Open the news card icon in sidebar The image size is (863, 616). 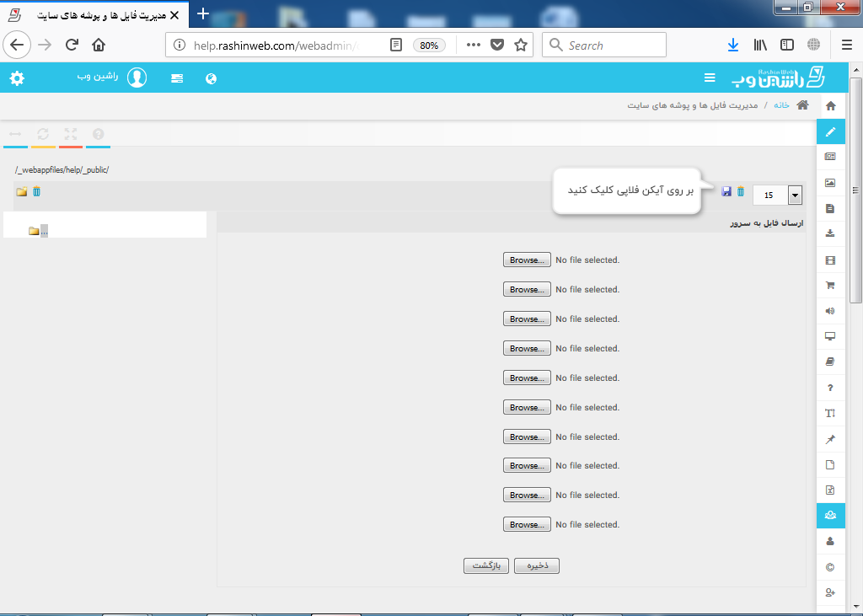(830, 157)
